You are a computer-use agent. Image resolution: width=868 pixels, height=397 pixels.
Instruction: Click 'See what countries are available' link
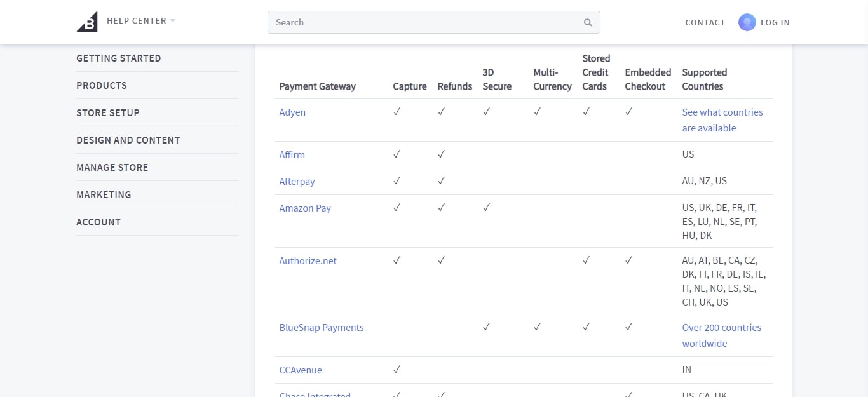point(722,120)
